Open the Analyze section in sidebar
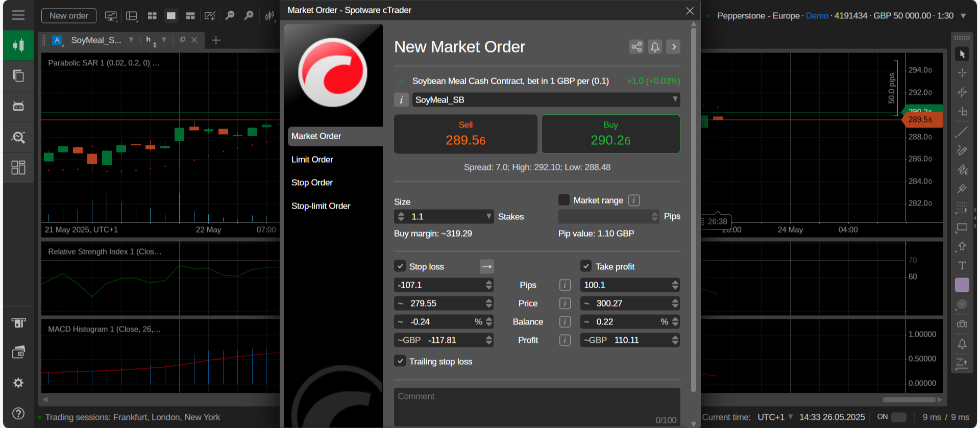Screen dimensions: 980x428 tap(18, 137)
